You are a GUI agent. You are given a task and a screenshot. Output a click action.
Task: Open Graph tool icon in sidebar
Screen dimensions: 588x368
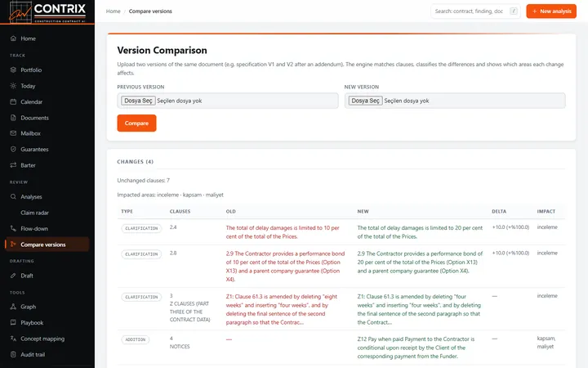click(x=13, y=307)
